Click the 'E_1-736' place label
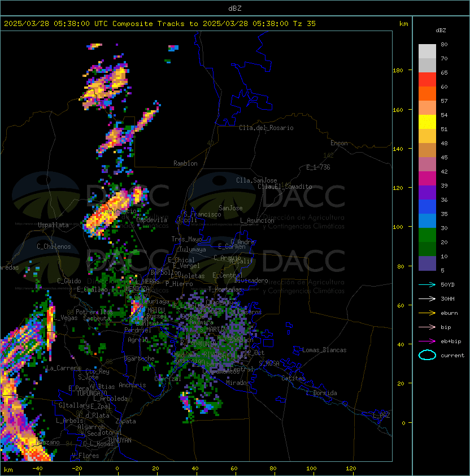This screenshot has height=476, width=470. [x=318, y=167]
